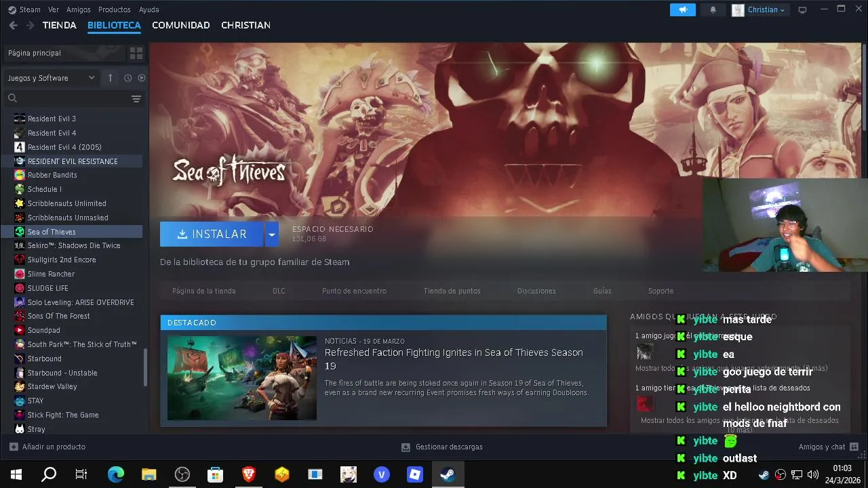
Task: Click the recent activity clock icon
Action: pyautogui.click(x=127, y=78)
